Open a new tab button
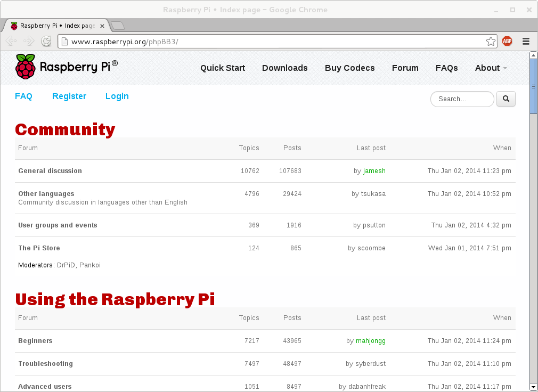This screenshot has width=538, height=392. [x=118, y=26]
